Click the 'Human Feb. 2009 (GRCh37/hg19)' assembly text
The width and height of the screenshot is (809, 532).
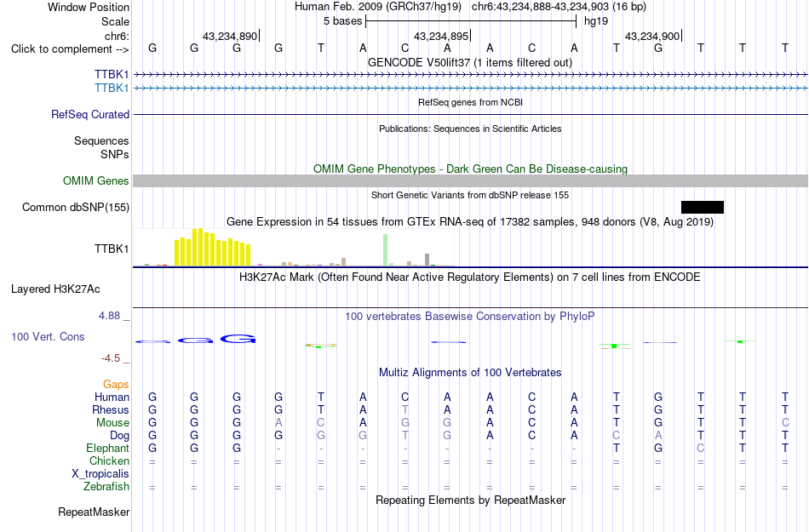coord(377,7)
